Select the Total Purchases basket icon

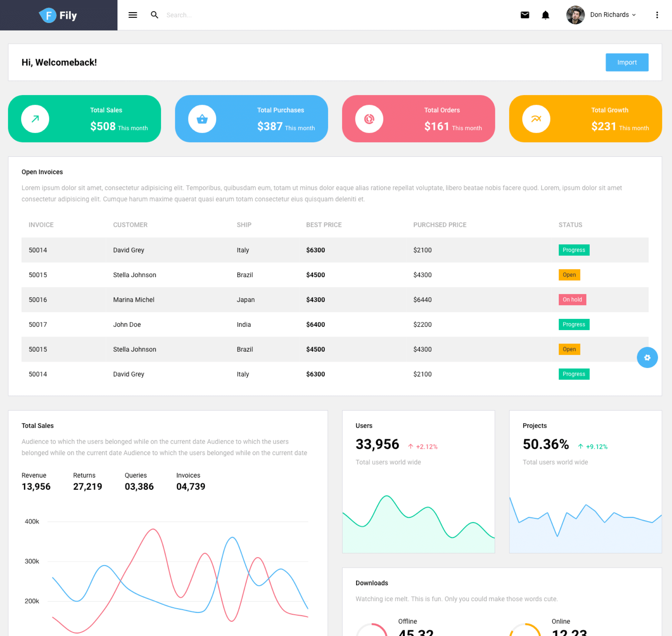(x=202, y=119)
